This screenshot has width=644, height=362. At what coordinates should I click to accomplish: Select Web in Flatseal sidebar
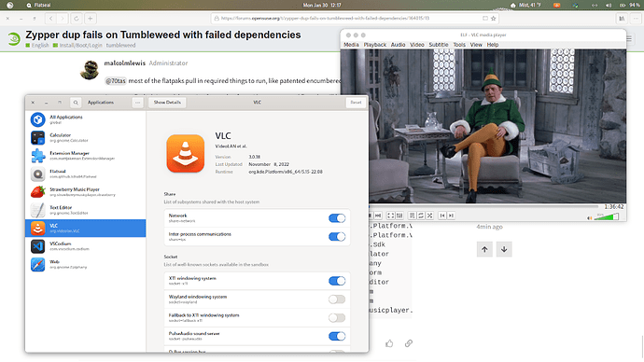click(86, 264)
